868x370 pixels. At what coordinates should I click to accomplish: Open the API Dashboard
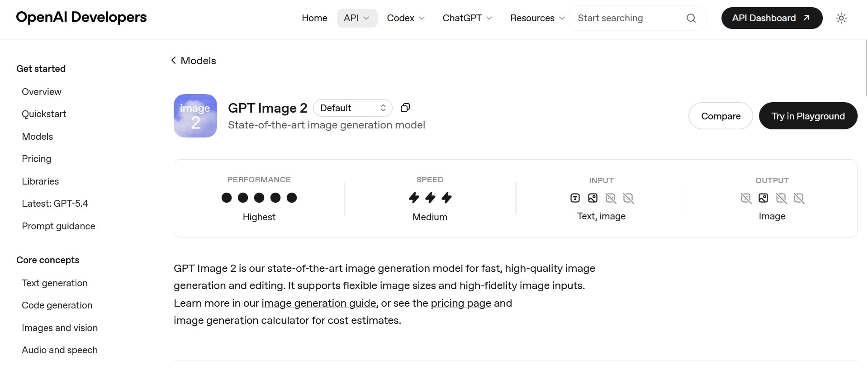pyautogui.click(x=772, y=18)
